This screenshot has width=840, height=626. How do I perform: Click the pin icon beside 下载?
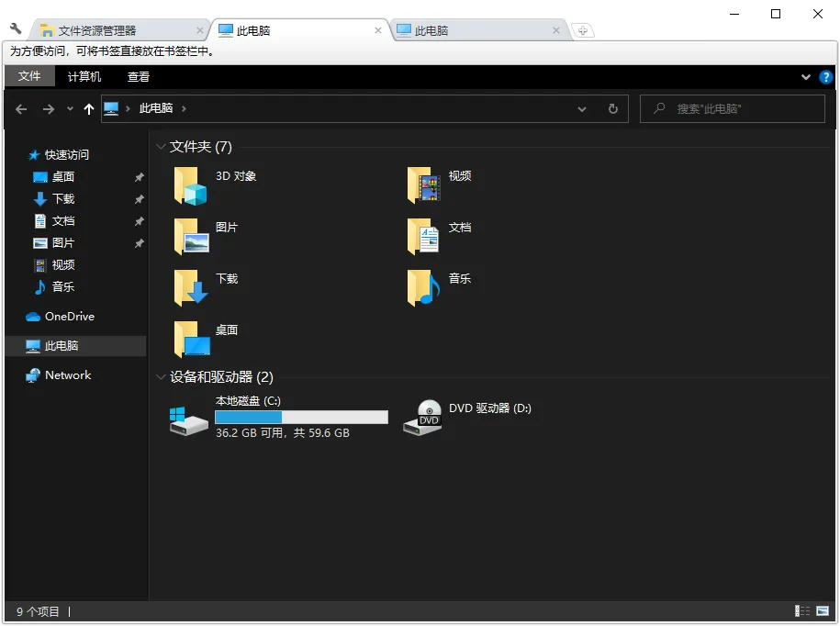click(139, 199)
